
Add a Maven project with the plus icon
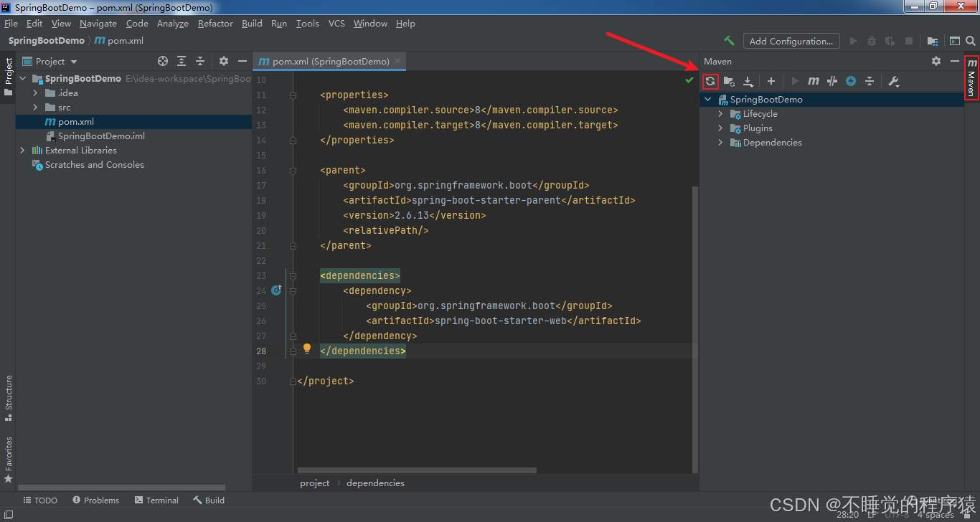[771, 81]
